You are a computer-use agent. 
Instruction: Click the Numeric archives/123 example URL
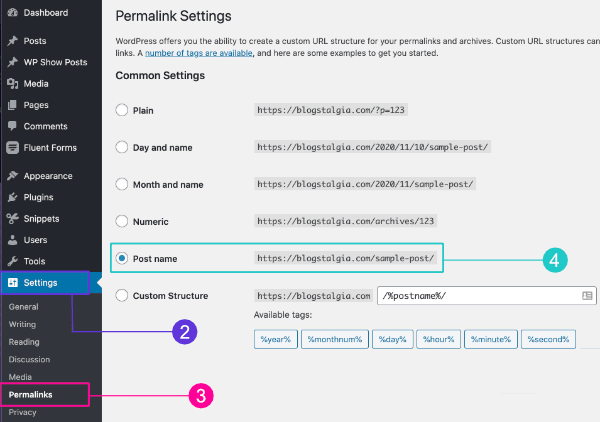(345, 221)
